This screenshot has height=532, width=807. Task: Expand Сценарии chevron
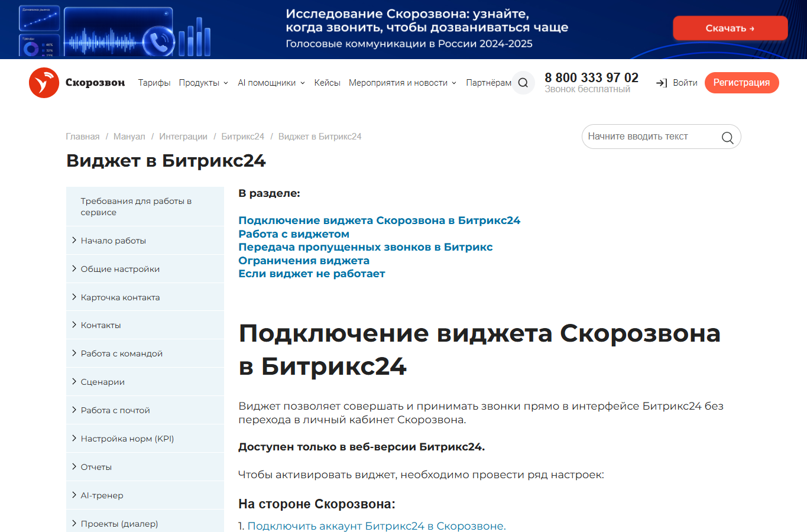(74, 381)
